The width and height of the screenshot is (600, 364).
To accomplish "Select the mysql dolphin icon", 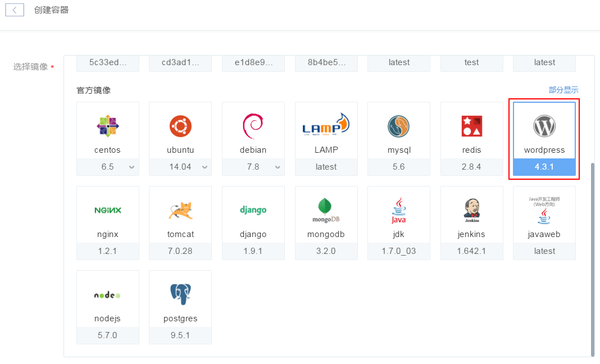I will pyautogui.click(x=398, y=126).
